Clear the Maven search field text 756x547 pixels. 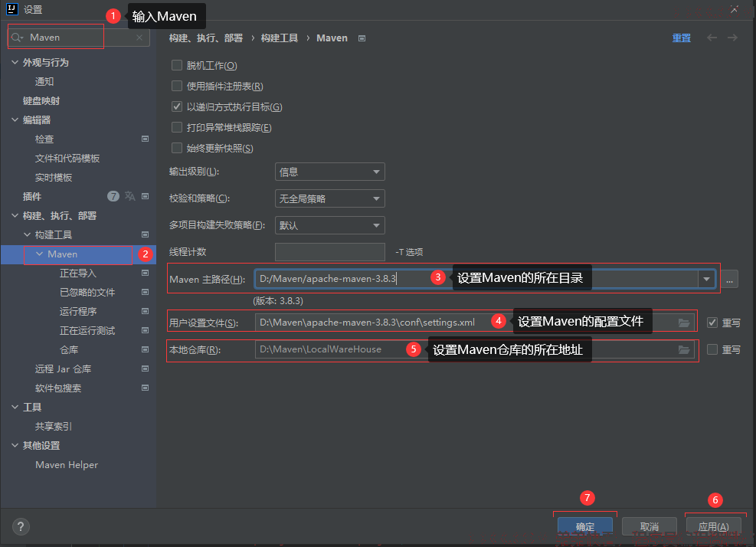click(139, 38)
